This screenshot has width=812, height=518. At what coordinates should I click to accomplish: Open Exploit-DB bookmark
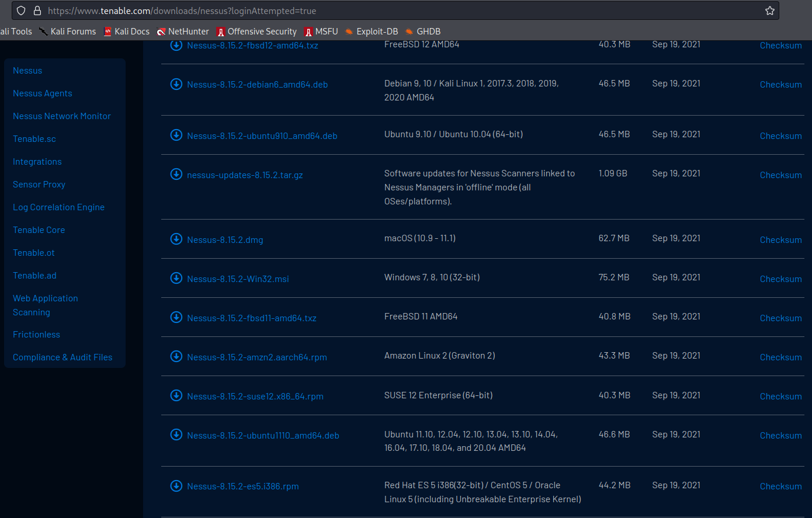(372, 32)
